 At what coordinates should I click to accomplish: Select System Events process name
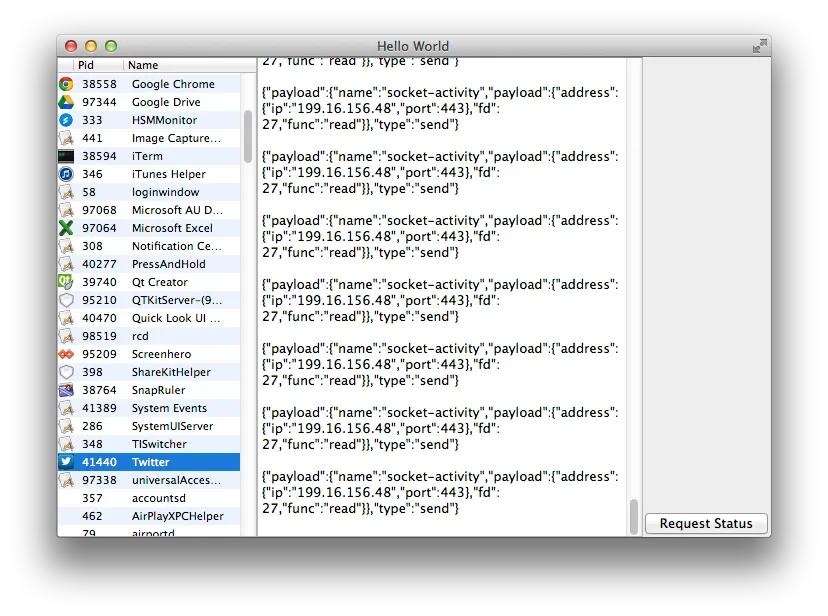click(x=169, y=408)
